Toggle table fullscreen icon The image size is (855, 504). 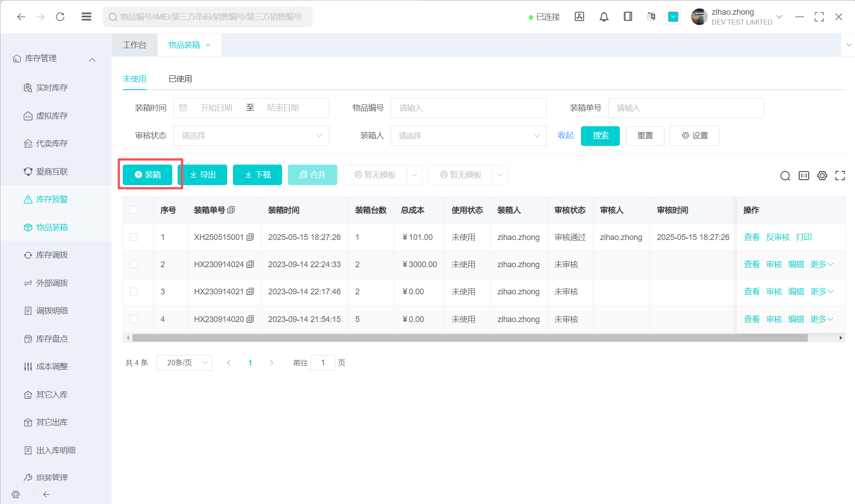pos(840,176)
